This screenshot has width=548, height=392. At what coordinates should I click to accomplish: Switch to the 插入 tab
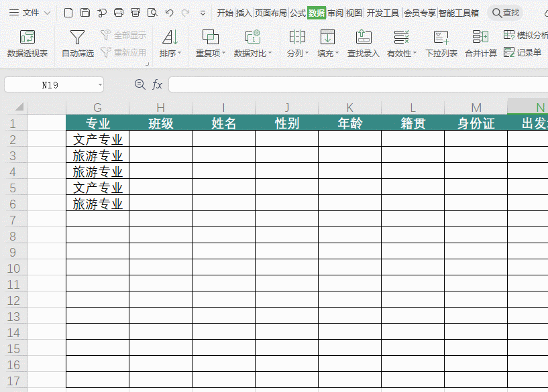click(x=244, y=13)
